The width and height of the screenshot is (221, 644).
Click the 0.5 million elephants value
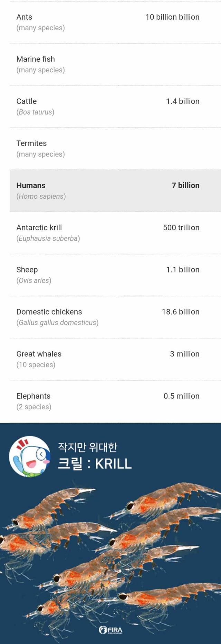tap(181, 396)
